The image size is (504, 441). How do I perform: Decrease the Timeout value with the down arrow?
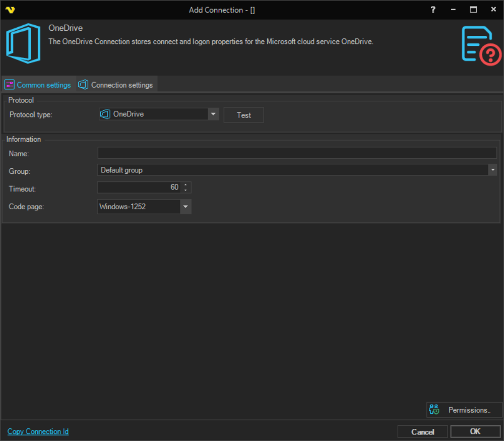tap(186, 190)
